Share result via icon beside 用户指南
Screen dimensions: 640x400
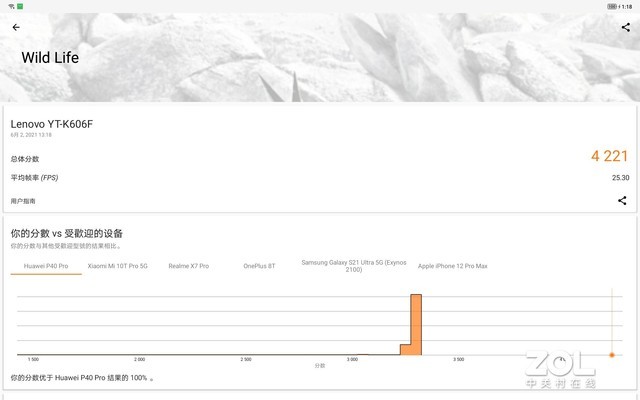(x=622, y=200)
